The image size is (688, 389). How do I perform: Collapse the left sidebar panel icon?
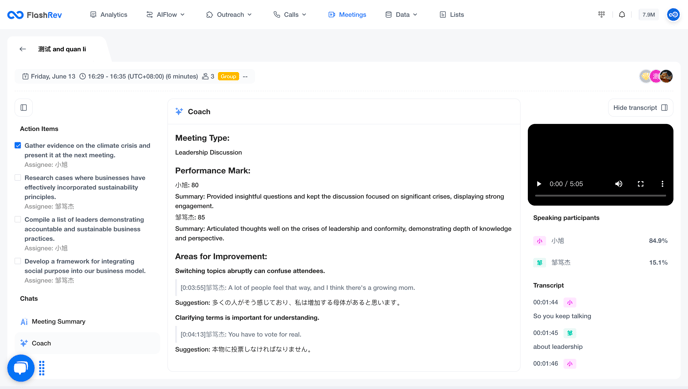(x=24, y=107)
